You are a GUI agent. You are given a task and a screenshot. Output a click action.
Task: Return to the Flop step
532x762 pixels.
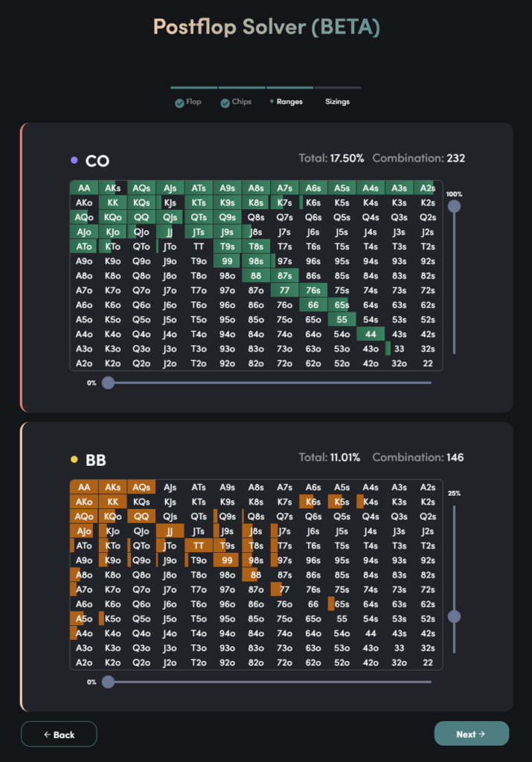(x=188, y=102)
